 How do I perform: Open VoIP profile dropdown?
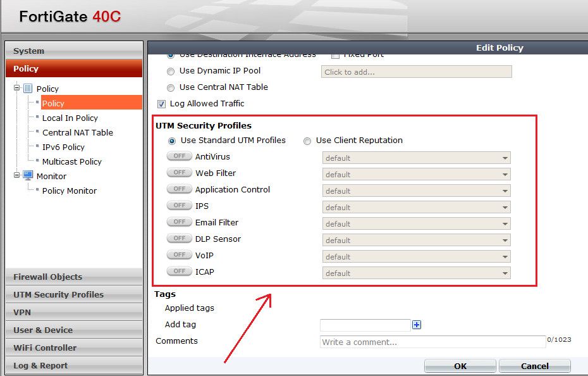click(416, 257)
